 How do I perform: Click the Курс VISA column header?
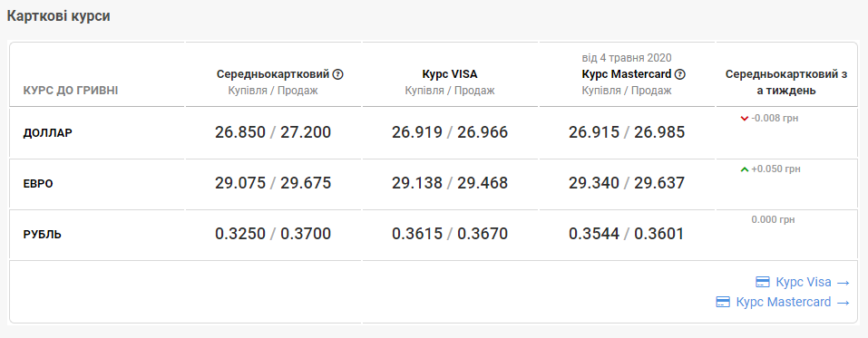(450, 74)
